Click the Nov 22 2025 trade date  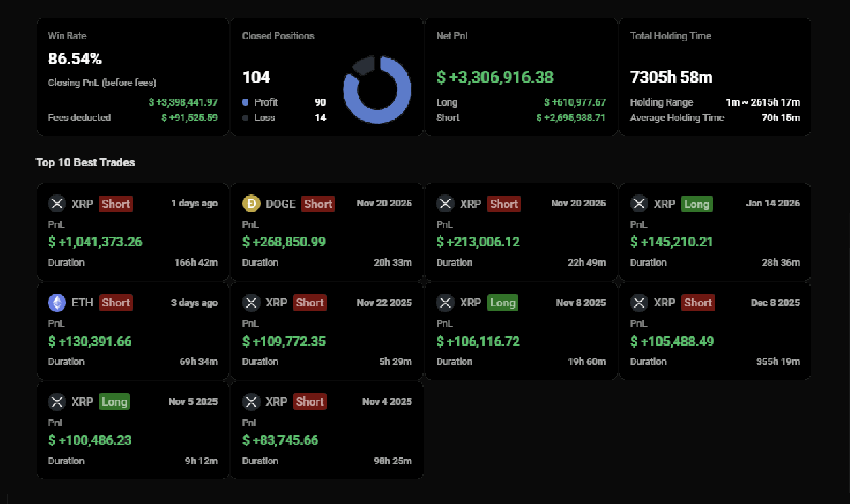[384, 302]
